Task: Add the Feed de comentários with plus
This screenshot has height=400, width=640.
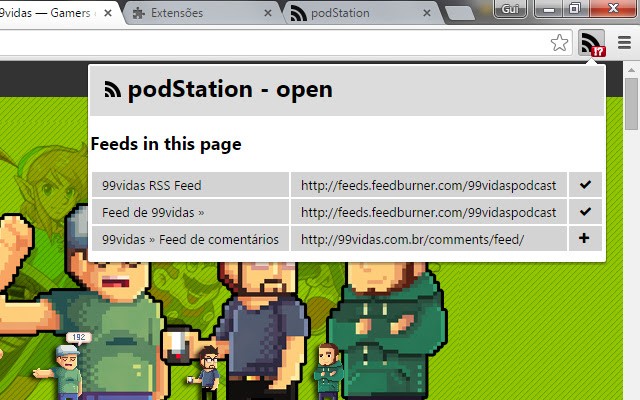Action: coord(584,238)
